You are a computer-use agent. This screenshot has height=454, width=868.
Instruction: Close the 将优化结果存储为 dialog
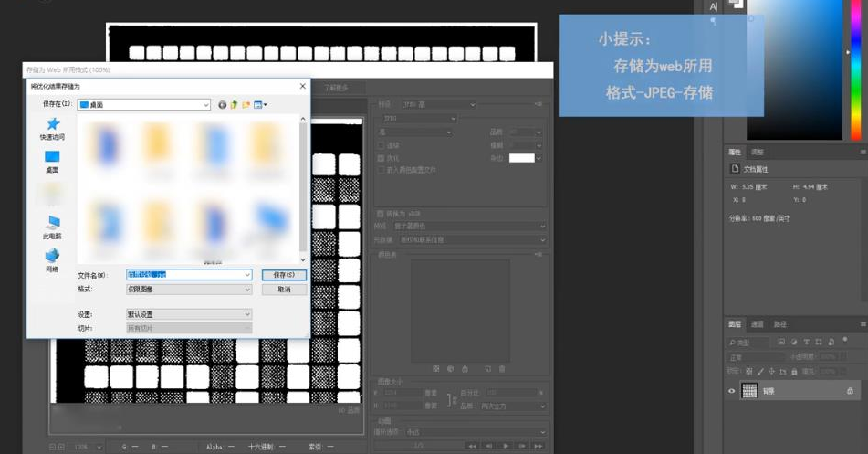(x=302, y=86)
